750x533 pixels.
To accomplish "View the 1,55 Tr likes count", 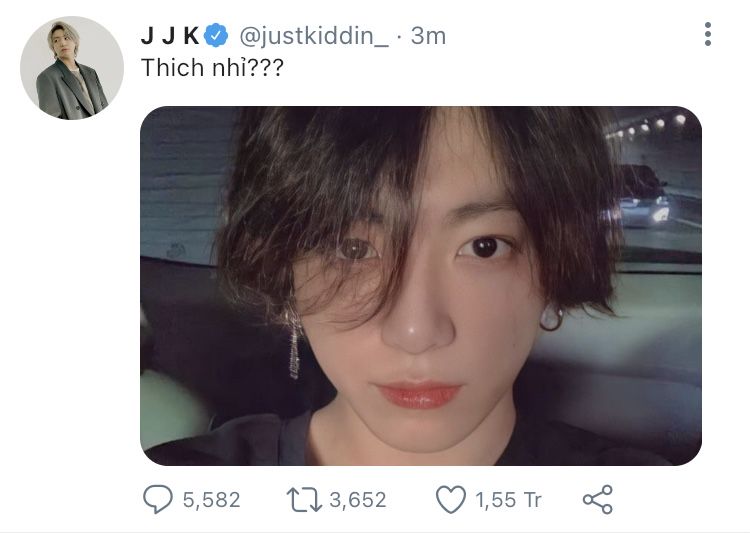I will click(x=508, y=500).
